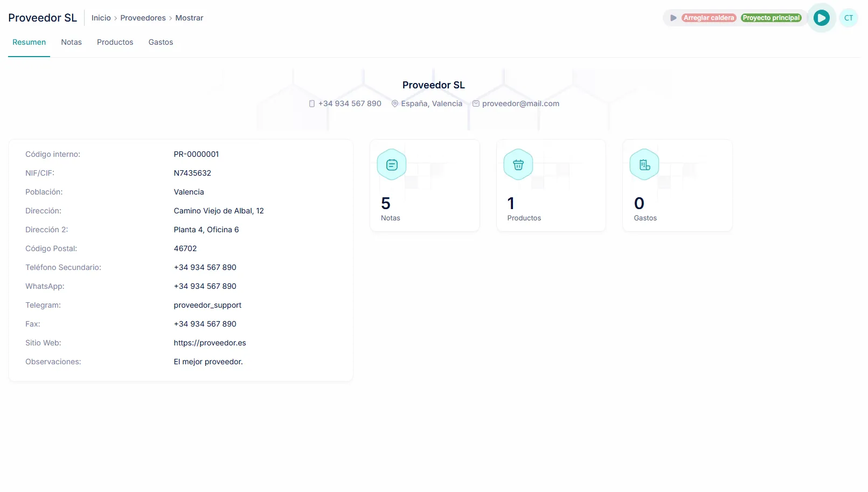Go to the Resumen tab
The image size is (868, 492).
pos(29,42)
